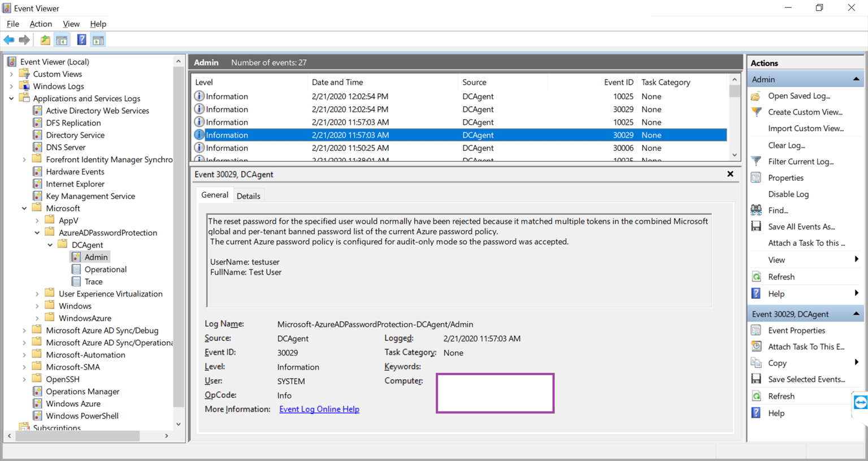Open the View submenu arrow in Actions
868x461 pixels.
click(x=857, y=259)
